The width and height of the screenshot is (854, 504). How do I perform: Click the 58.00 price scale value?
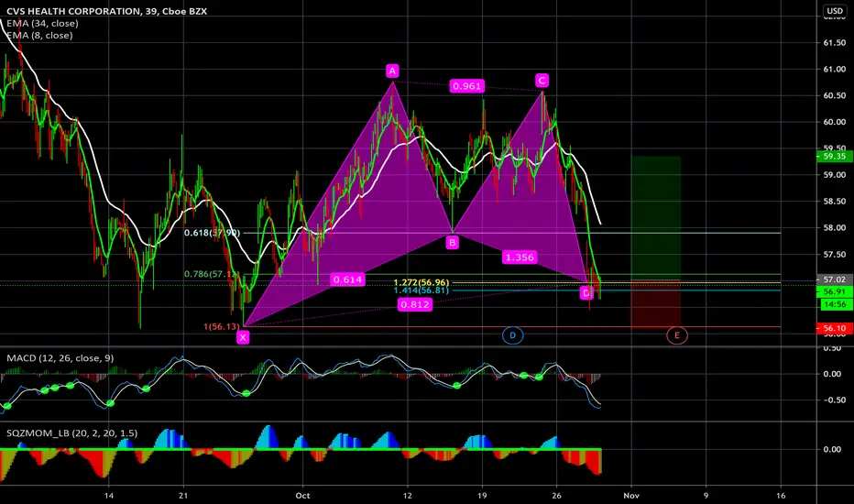pyautogui.click(x=835, y=228)
